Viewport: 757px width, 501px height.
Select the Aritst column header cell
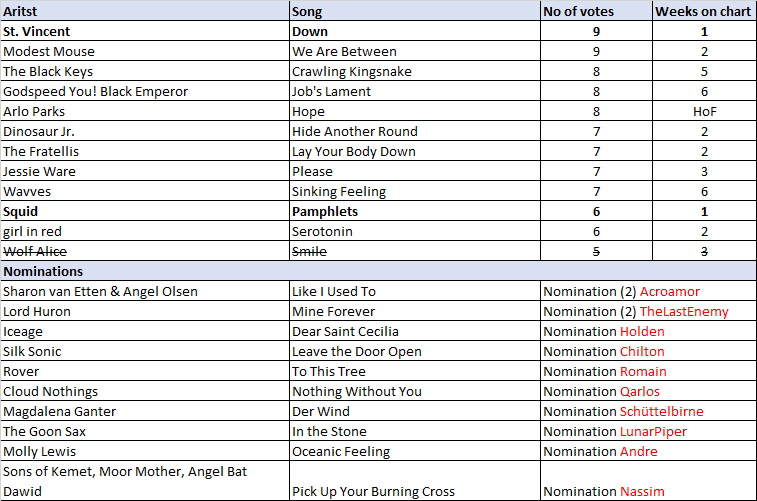(145, 11)
